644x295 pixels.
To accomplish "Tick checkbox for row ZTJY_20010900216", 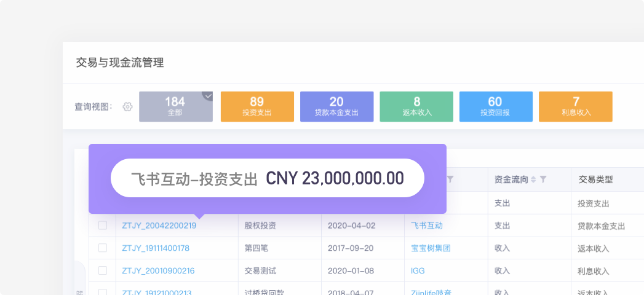I will 102,270.
